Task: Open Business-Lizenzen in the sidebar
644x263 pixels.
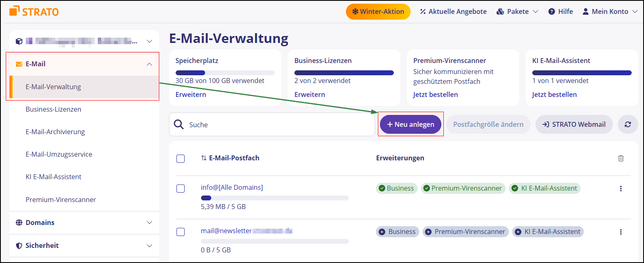Action: (53, 109)
